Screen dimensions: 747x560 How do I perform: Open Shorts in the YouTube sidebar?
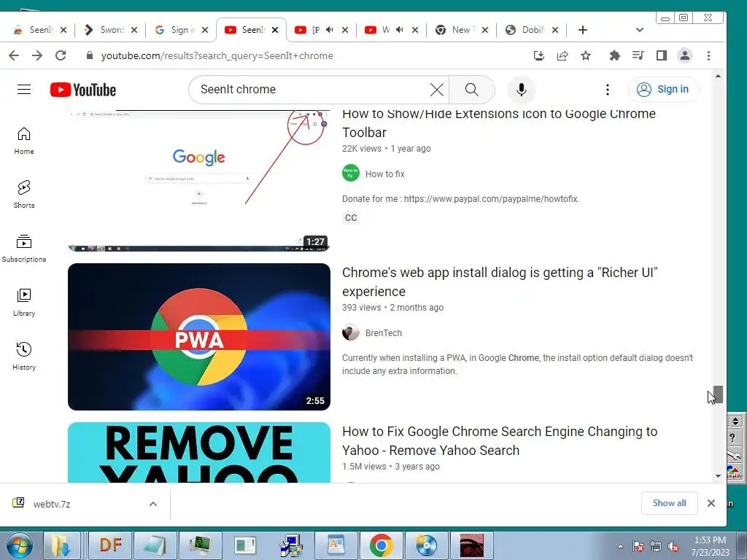click(24, 195)
